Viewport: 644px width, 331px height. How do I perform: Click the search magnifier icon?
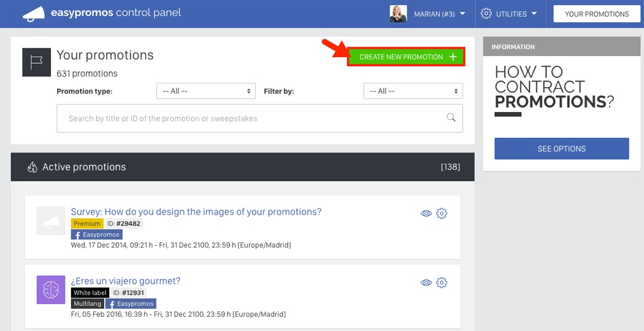451,118
